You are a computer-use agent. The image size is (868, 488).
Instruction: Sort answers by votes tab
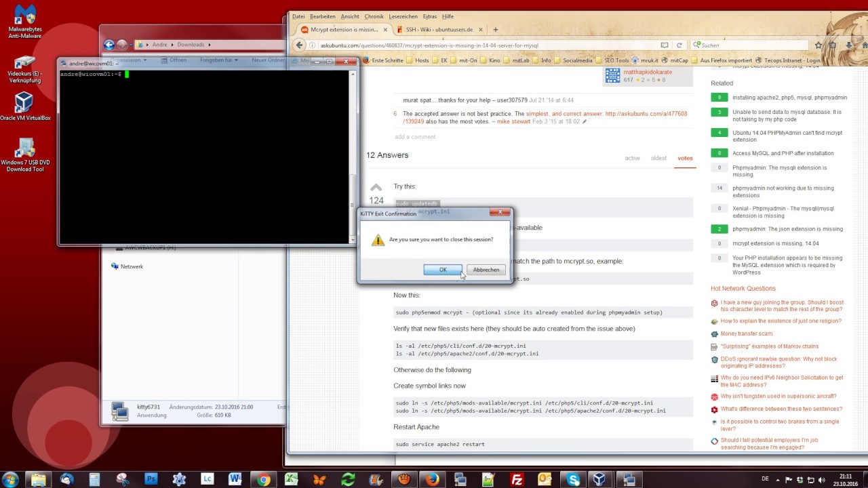[x=685, y=158]
